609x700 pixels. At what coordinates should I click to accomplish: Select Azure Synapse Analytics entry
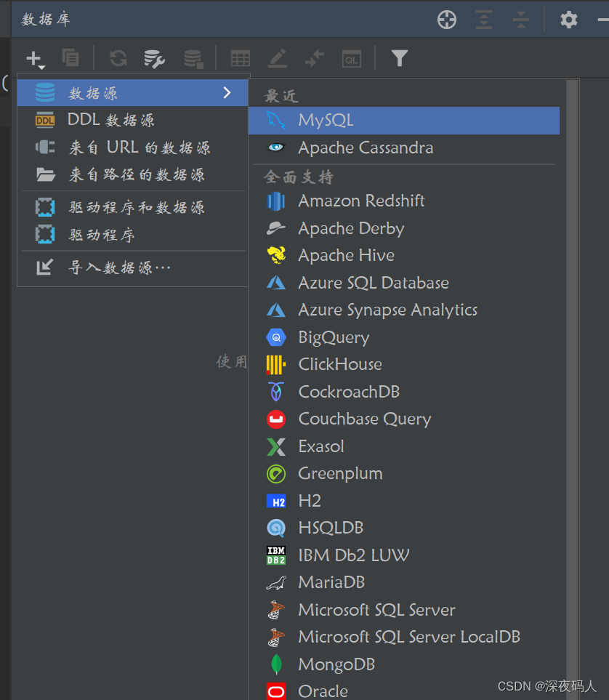click(x=403, y=310)
